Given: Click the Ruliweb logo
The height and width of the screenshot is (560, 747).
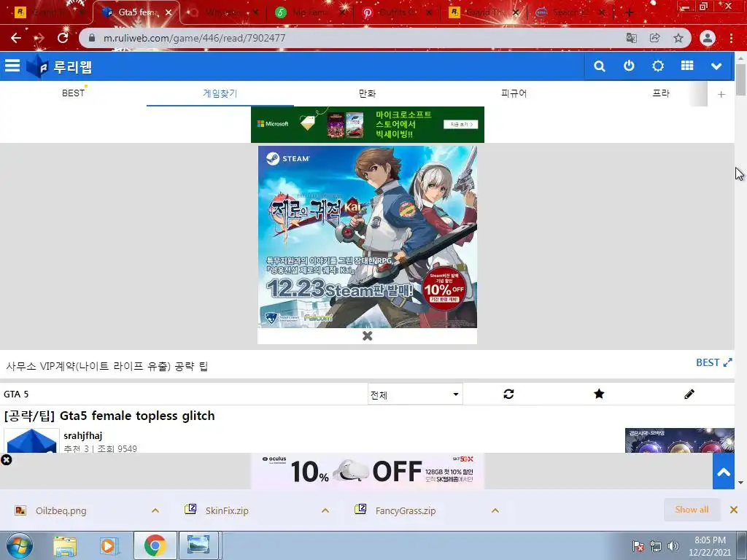Looking at the screenshot, I should (x=60, y=66).
